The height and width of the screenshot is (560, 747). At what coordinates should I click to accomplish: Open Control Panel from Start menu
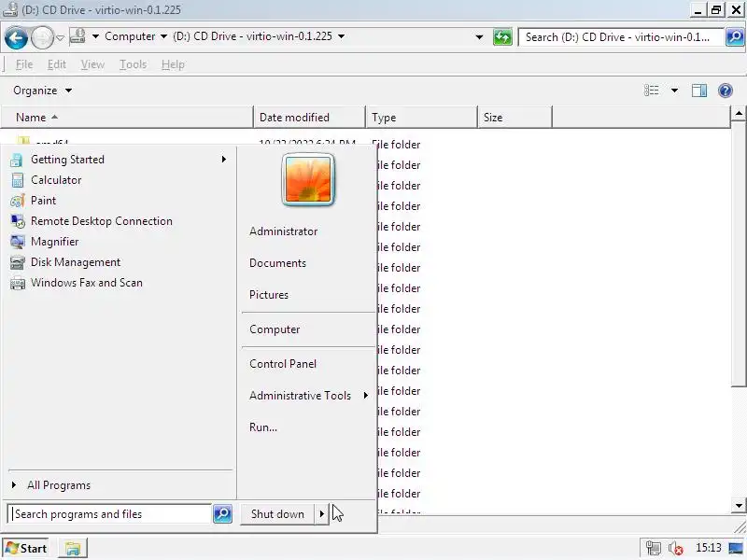[283, 364]
